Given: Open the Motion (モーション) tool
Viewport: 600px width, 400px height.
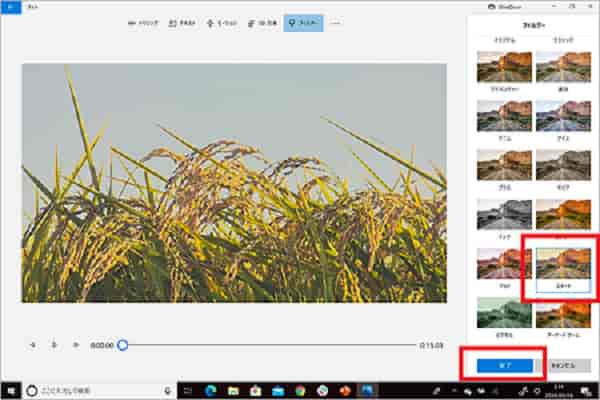Looking at the screenshot, I should pos(222,22).
